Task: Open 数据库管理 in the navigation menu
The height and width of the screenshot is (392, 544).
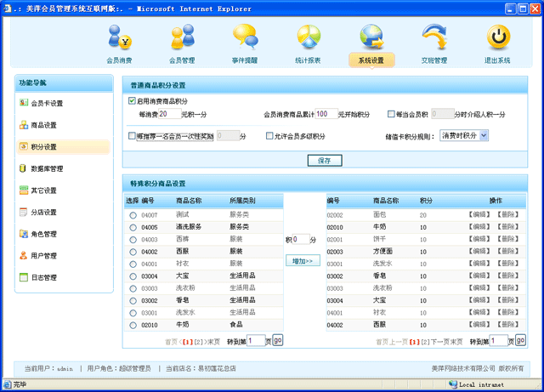Action: pos(47,168)
